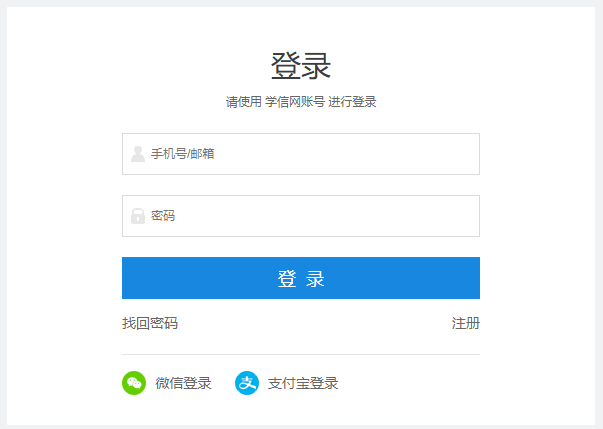Click the 手机号/邮箱 placeholder text

182,154
